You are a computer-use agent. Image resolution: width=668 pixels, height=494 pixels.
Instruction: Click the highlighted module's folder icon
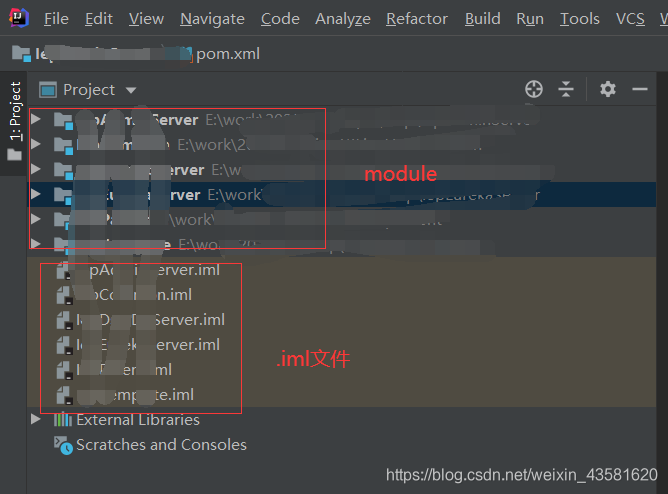pos(63,195)
